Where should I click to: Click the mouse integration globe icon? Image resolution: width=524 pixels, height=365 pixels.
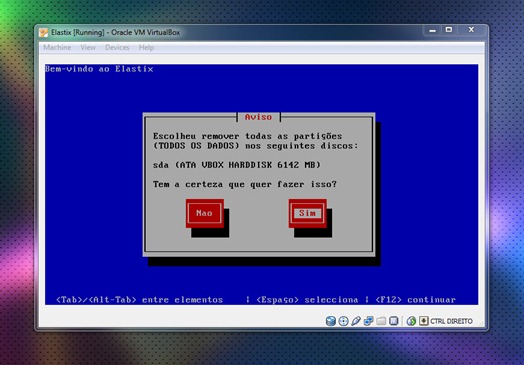411,321
